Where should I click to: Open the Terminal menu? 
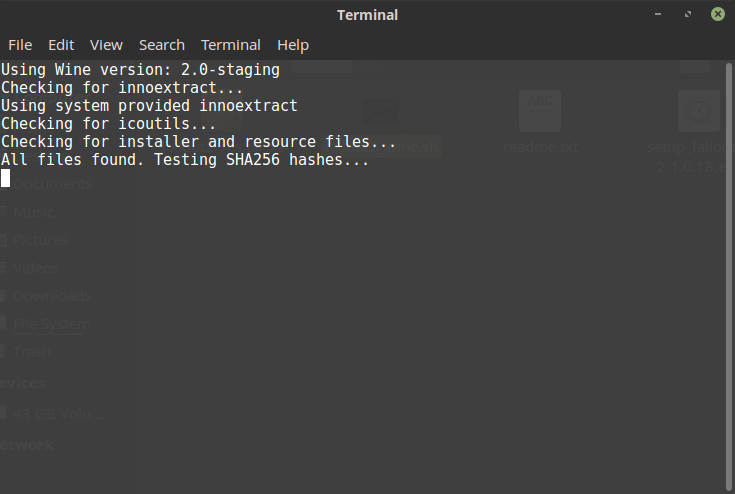[x=231, y=45]
